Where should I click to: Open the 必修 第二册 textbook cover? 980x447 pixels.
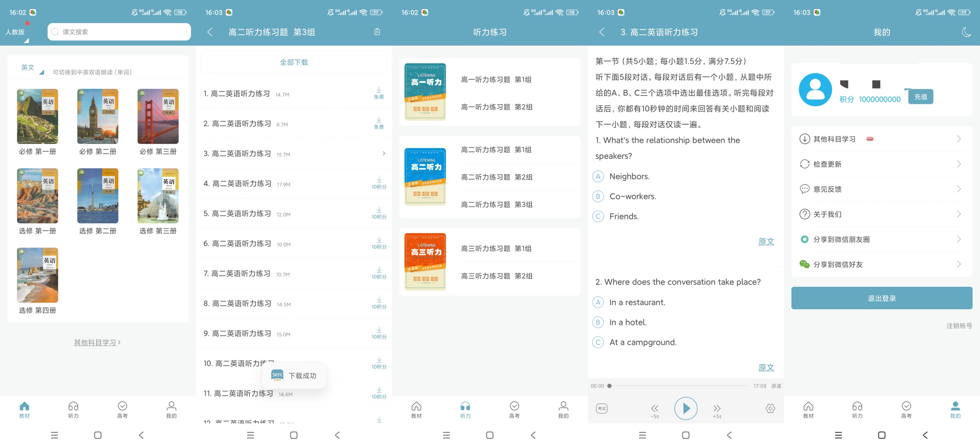98,116
